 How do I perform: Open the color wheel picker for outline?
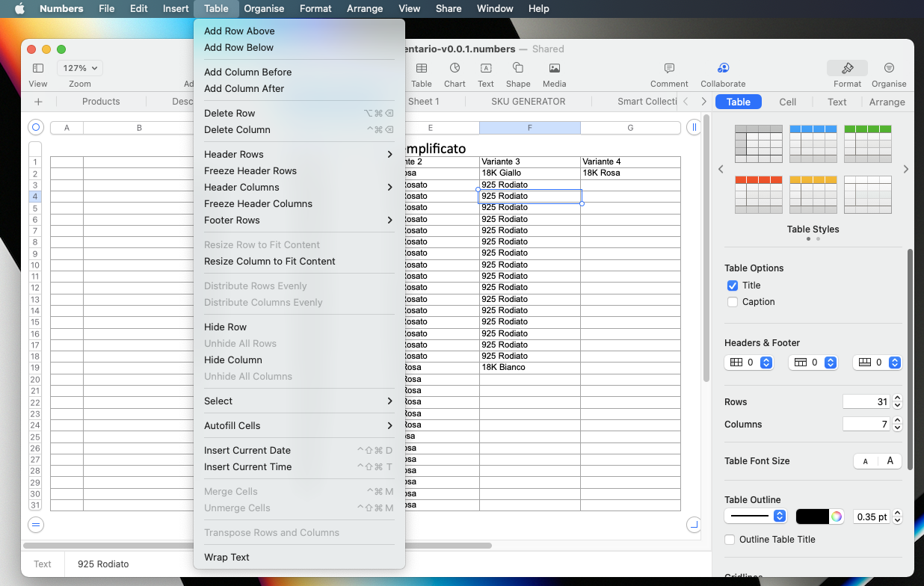click(x=837, y=516)
